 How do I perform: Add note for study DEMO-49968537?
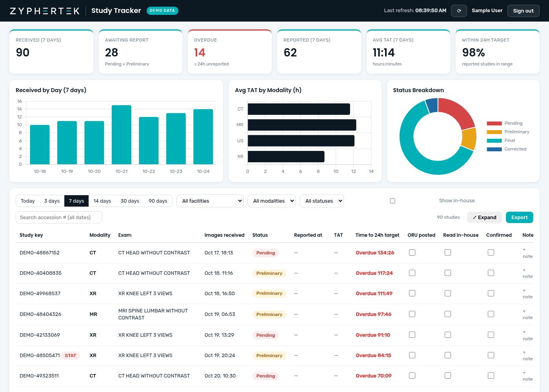(527, 294)
